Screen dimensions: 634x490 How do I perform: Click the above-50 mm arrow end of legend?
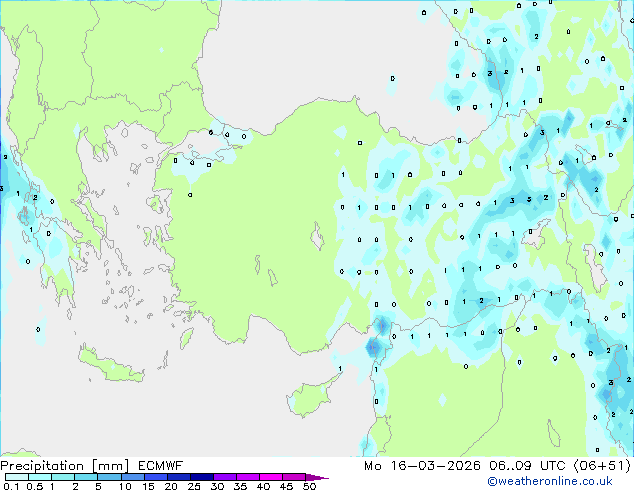tap(317, 477)
